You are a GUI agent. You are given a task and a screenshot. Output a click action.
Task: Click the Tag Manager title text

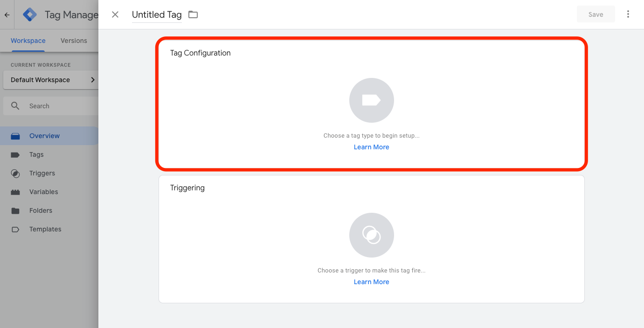pyautogui.click(x=72, y=15)
